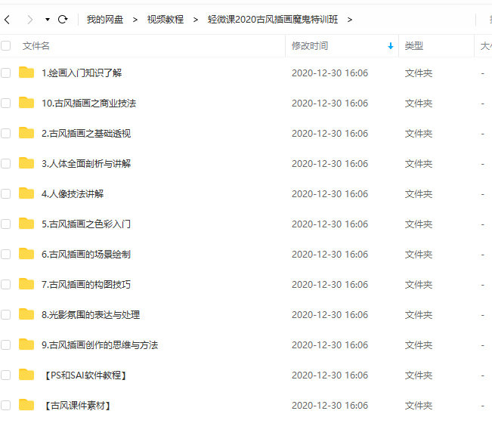Check the box for 9.古风插画创作的思维与方法
The width and height of the screenshot is (492, 448).
(x=5, y=344)
